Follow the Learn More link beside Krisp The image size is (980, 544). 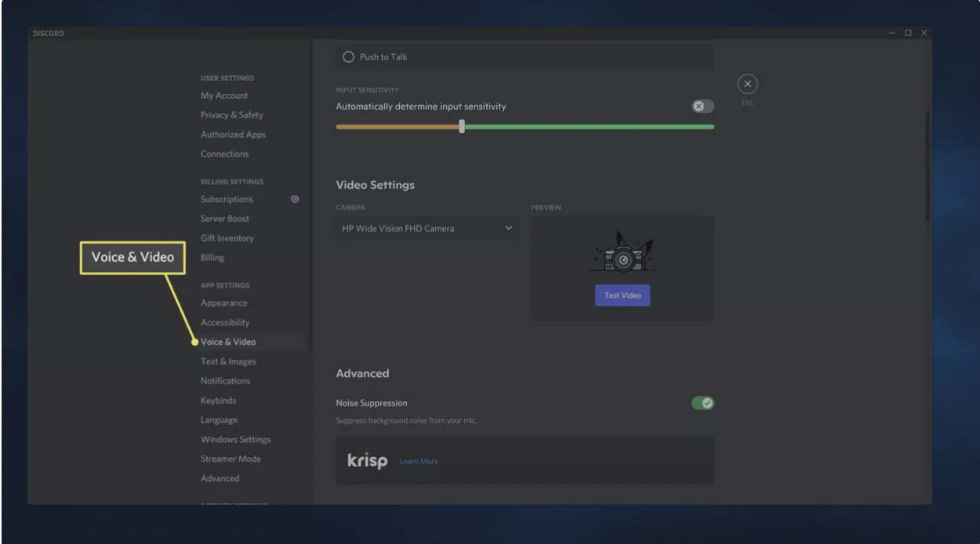(419, 462)
